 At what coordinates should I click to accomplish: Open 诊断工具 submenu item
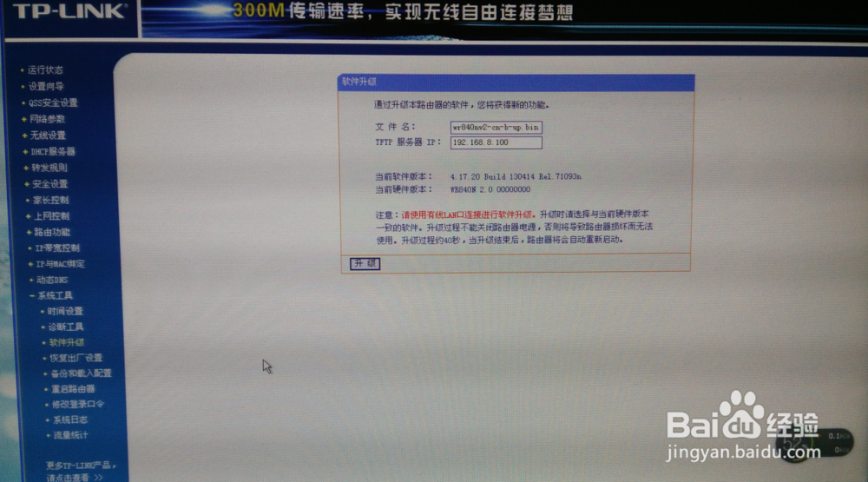pyautogui.click(x=66, y=327)
